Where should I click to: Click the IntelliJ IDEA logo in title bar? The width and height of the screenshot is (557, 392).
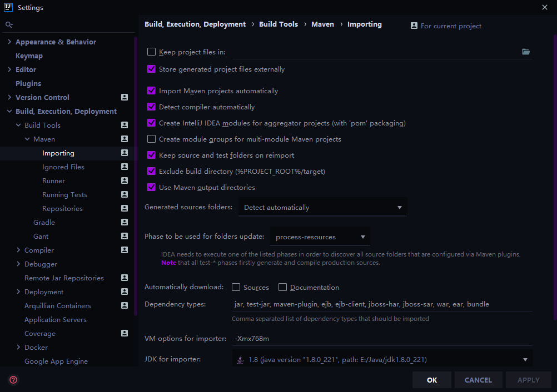pos(8,7)
